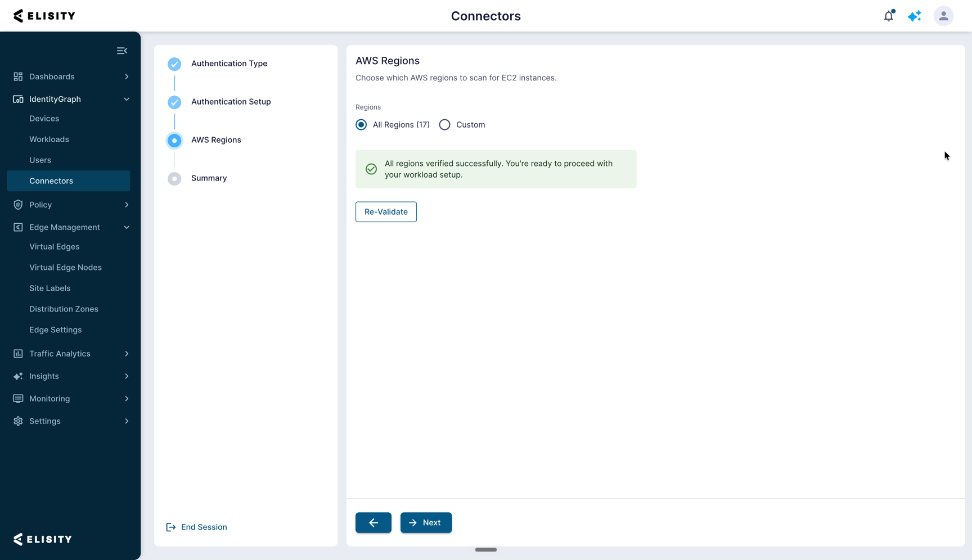The height and width of the screenshot is (560, 972).
Task: Click the green success check icon
Action: [371, 169]
